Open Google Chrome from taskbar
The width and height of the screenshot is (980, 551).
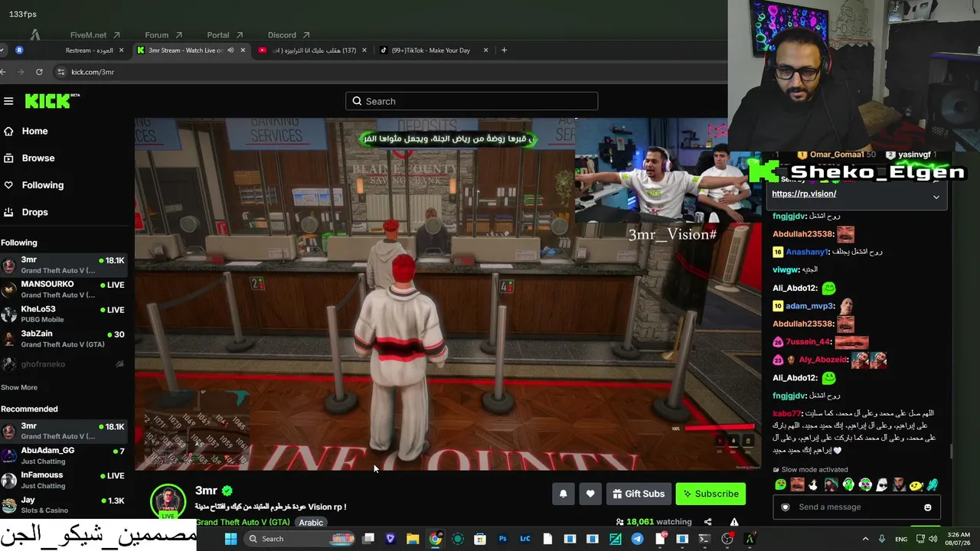[x=435, y=539]
